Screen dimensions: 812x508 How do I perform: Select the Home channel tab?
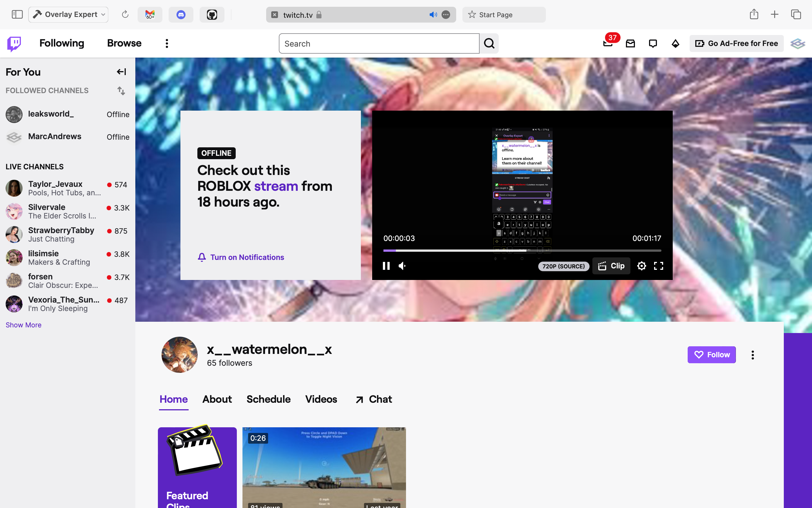pyautogui.click(x=173, y=399)
